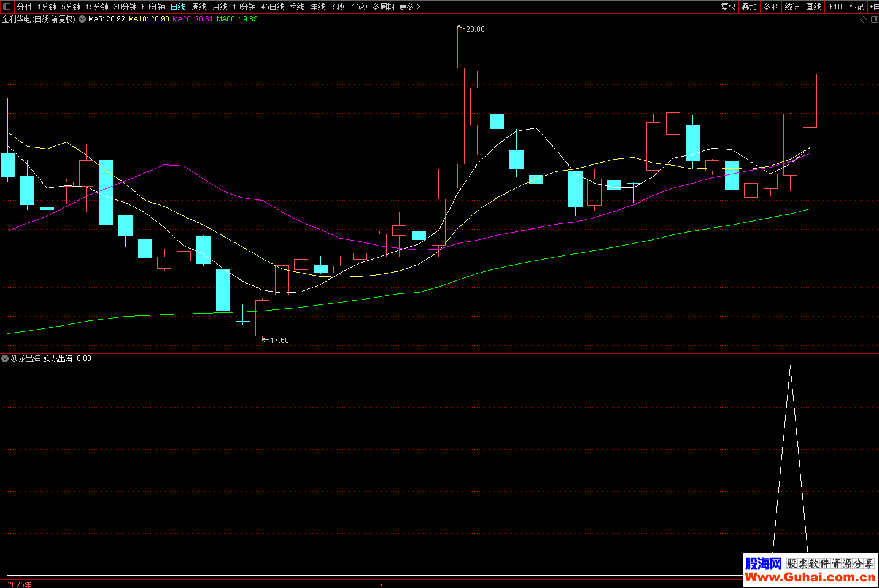Click the 23.00 high price label

(475, 29)
